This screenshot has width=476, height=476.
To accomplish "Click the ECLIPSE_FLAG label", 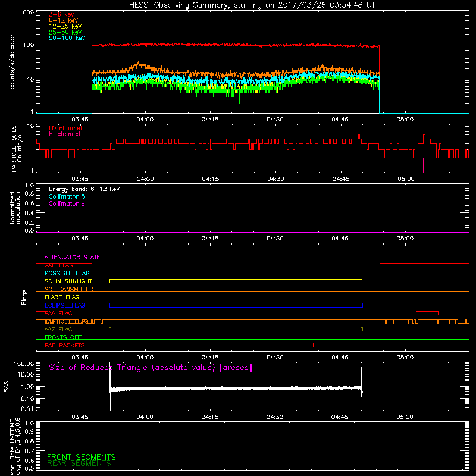I will pos(65,305).
